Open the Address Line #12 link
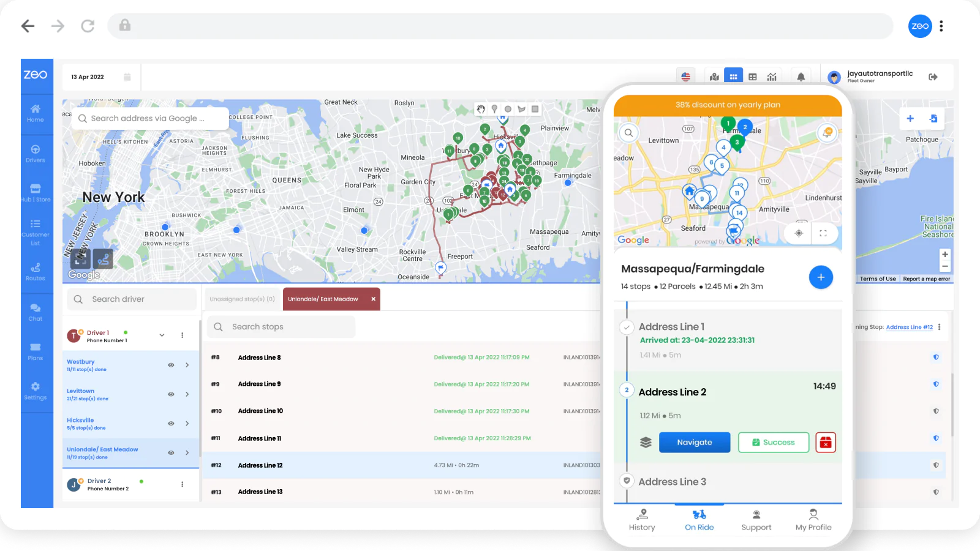Screen dimensions: 980x551 (x=909, y=327)
